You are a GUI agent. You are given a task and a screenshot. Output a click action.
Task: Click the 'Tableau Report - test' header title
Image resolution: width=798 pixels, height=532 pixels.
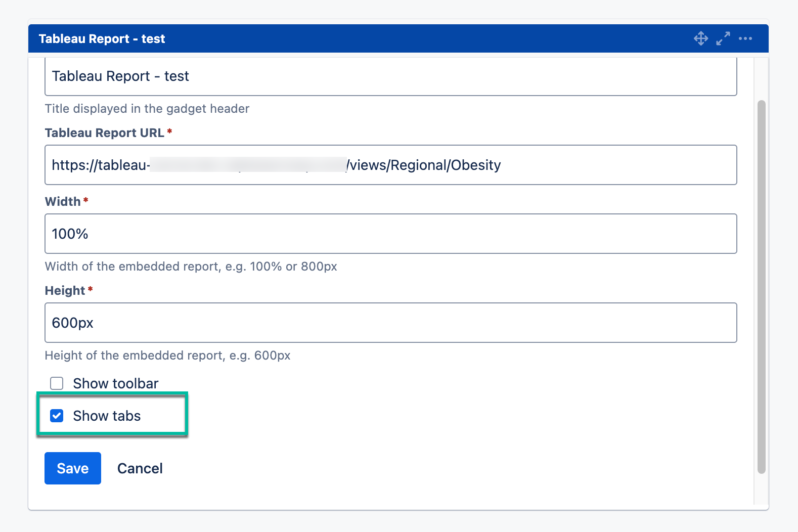coord(102,39)
